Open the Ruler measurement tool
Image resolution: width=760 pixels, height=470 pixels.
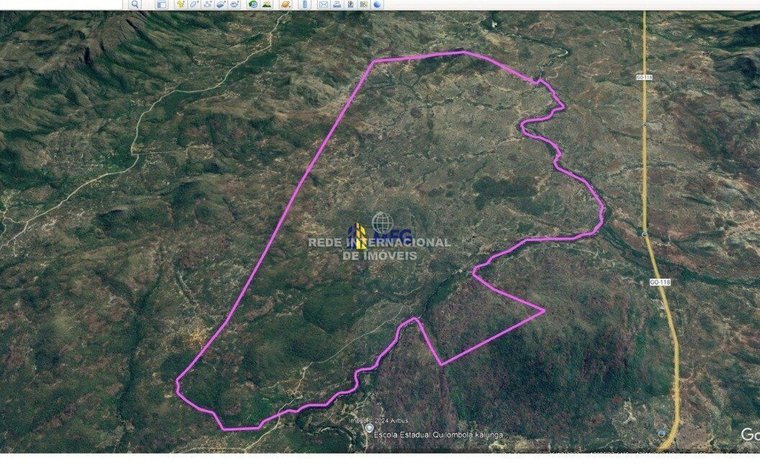pos(305,5)
